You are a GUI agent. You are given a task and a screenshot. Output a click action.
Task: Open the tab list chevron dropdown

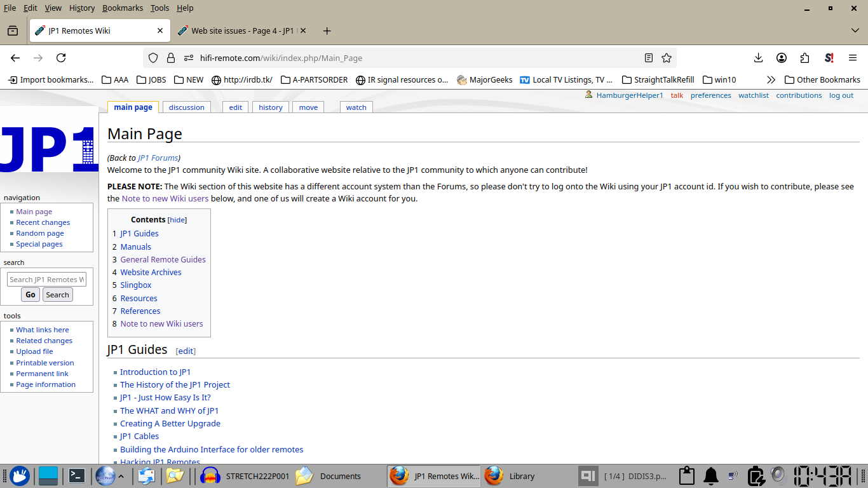point(855,30)
